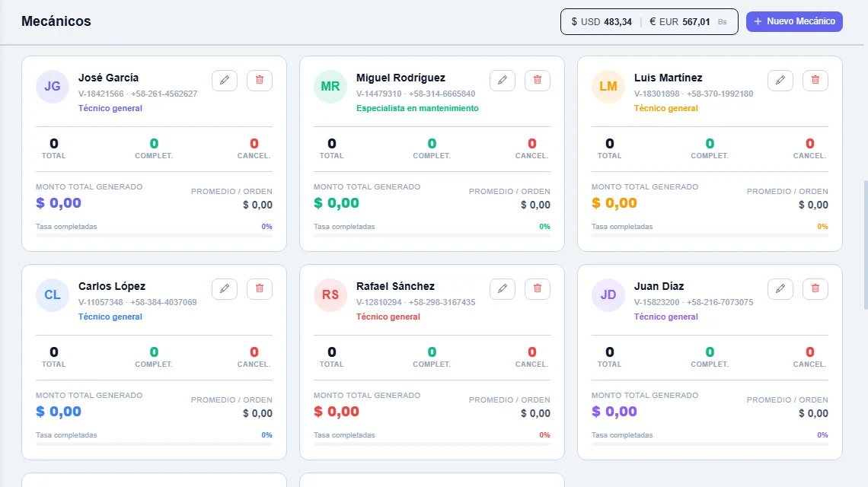Edit Miguel Rodríguez with the pencil icon

(x=503, y=80)
